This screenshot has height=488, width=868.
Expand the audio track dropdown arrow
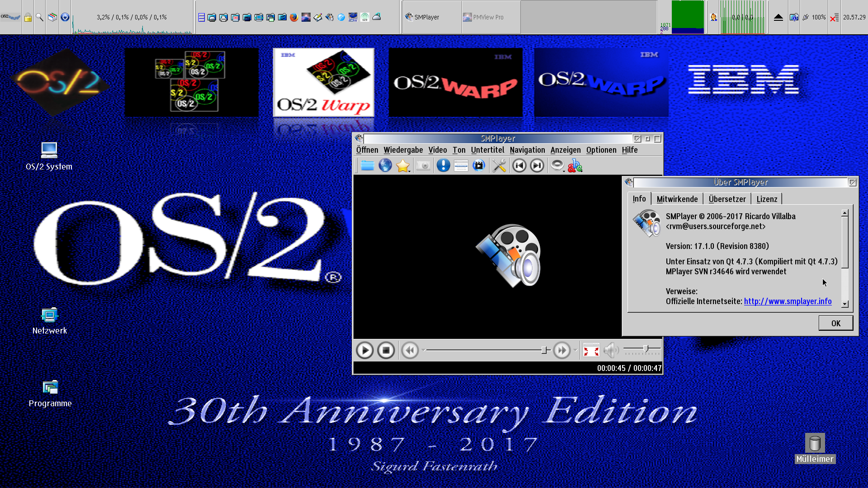(x=564, y=171)
